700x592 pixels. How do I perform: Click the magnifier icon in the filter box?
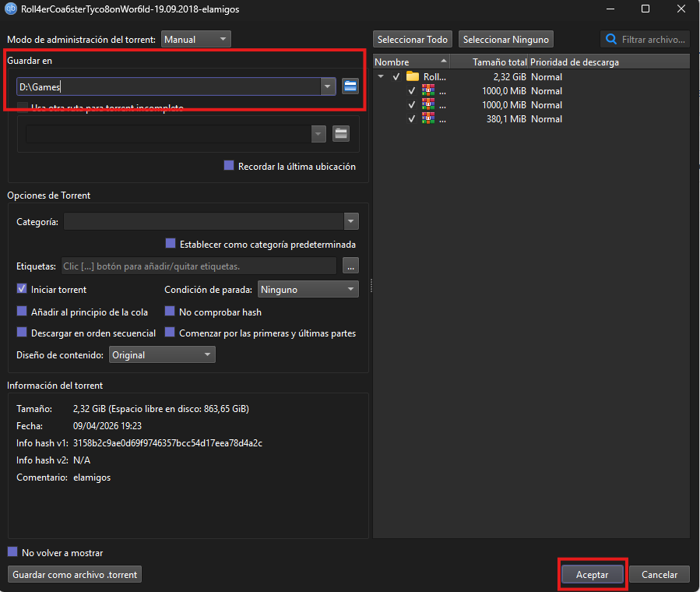click(611, 39)
